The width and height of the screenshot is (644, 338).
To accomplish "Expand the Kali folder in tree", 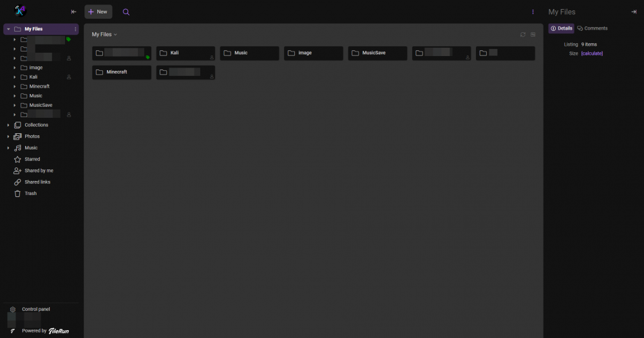I will 14,77.
